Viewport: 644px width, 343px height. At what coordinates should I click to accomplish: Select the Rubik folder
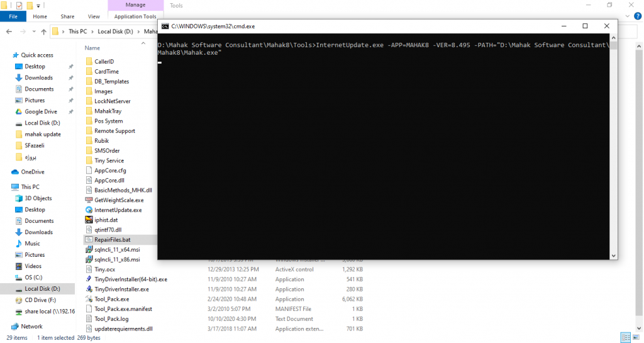pos(101,140)
